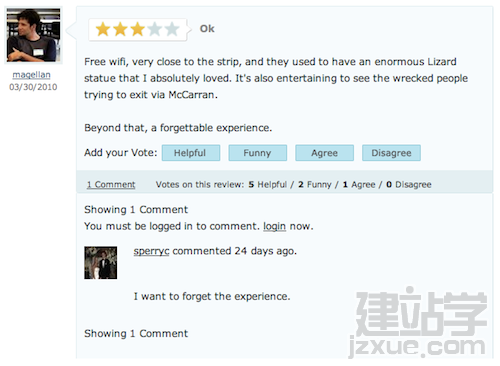Vote Helpful on this review
This screenshot has width=500, height=366.
coord(191,153)
